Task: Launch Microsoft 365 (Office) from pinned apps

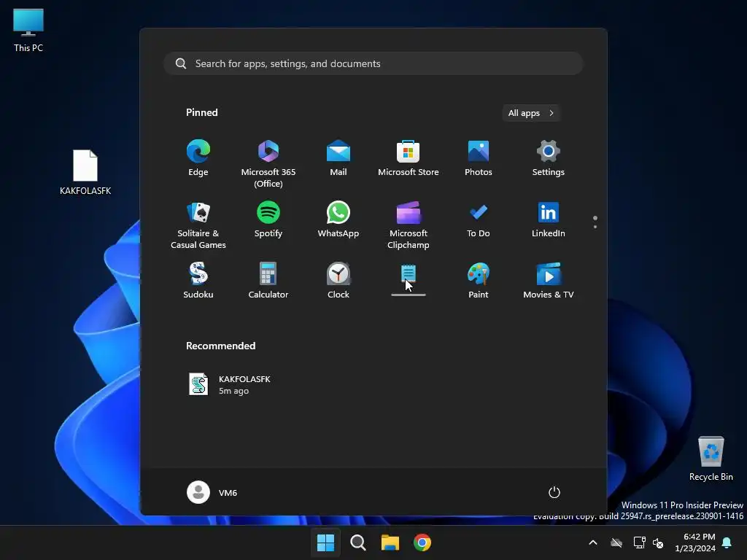Action: coord(268,164)
